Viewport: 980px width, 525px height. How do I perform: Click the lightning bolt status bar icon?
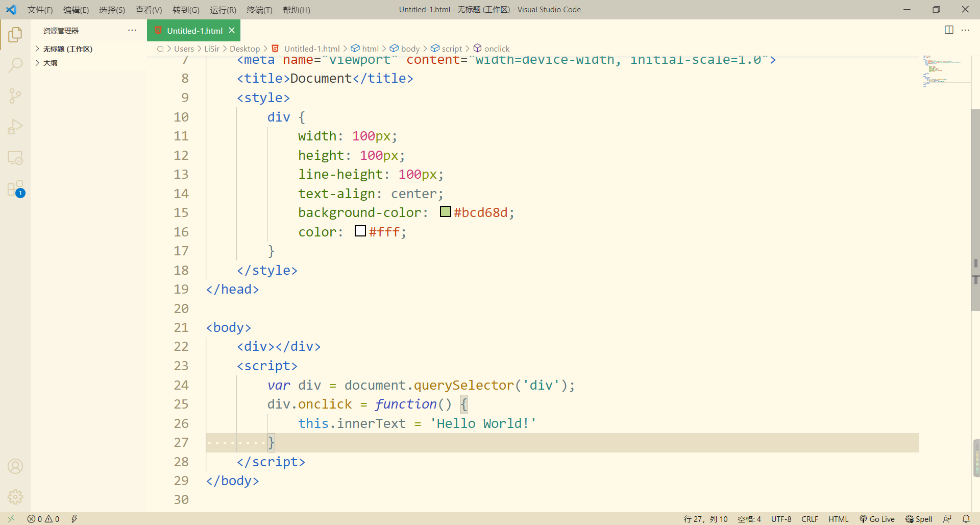(x=74, y=519)
